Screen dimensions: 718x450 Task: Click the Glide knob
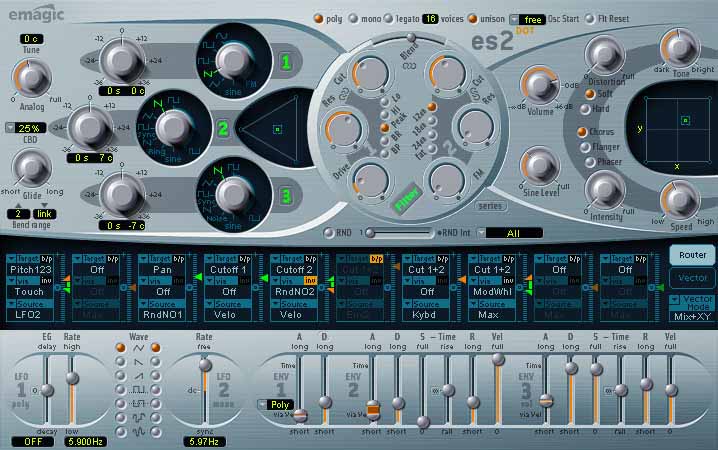tap(31, 168)
